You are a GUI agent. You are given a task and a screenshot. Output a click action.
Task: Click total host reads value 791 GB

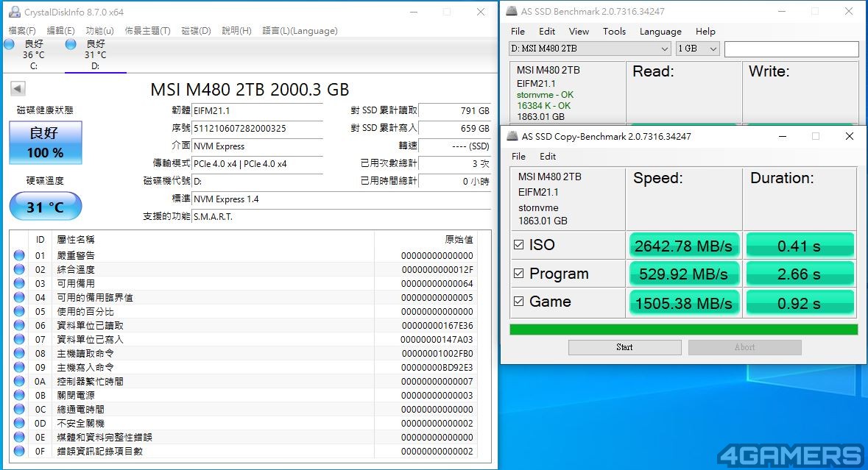pyautogui.click(x=455, y=110)
